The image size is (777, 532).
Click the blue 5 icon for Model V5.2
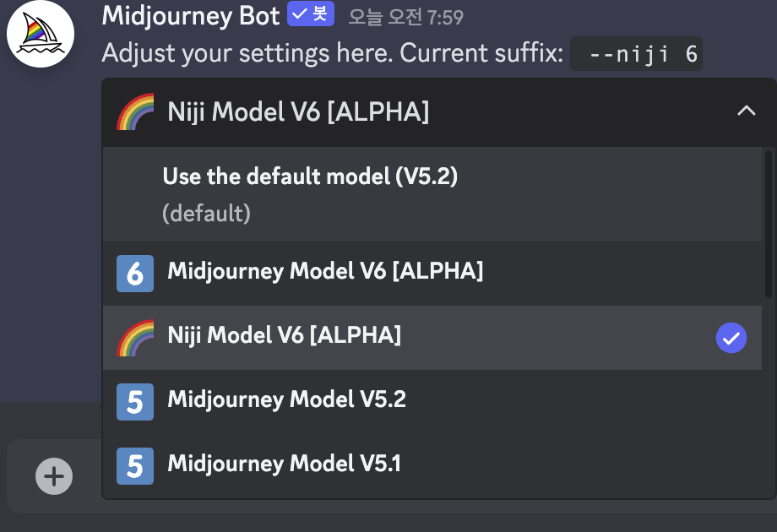tap(135, 401)
